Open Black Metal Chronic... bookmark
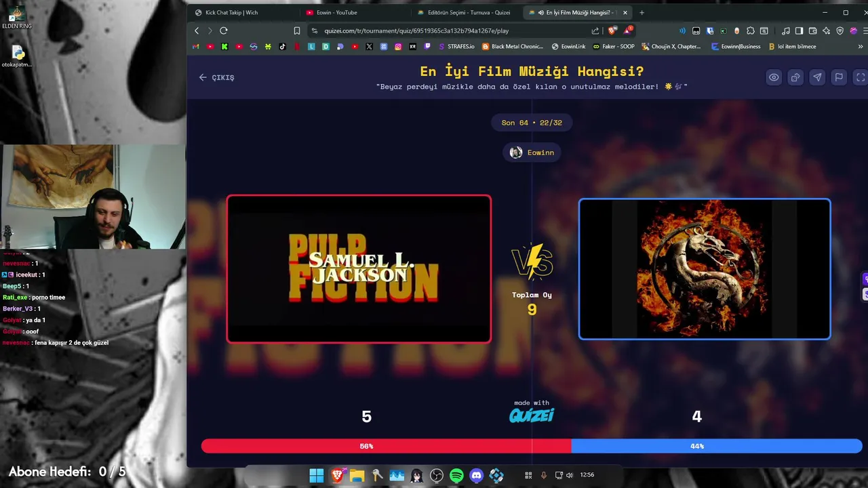The width and height of the screenshot is (868, 488). click(x=512, y=47)
